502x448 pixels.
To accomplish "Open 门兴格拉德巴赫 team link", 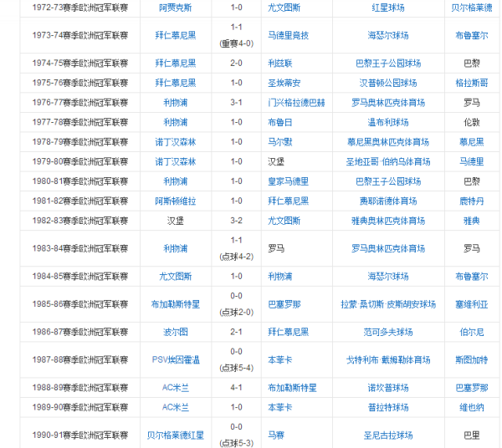I will (x=296, y=103).
